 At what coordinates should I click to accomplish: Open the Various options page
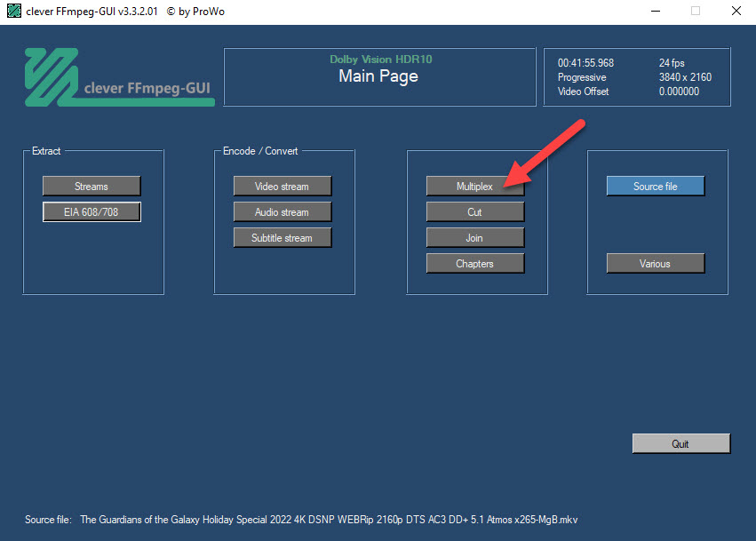tap(656, 264)
